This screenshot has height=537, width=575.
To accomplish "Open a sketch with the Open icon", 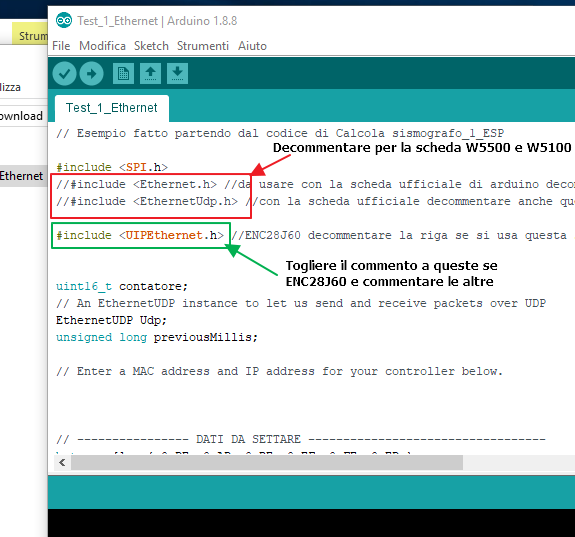I will pyautogui.click(x=150, y=74).
